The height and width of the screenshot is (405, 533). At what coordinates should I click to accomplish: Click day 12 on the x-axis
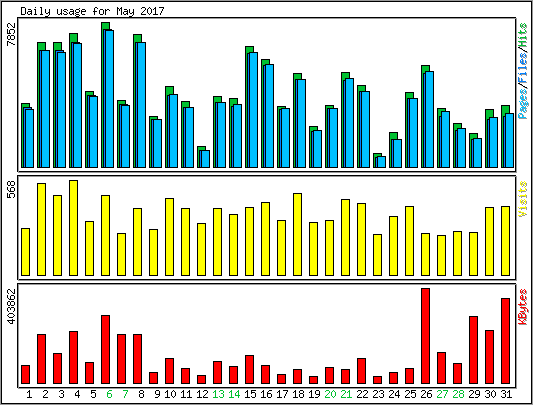[x=202, y=394]
